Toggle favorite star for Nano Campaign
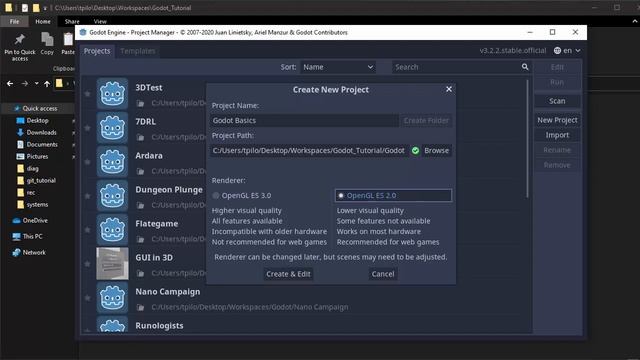Image resolution: width=640 pixels, height=360 pixels. pos(87,298)
